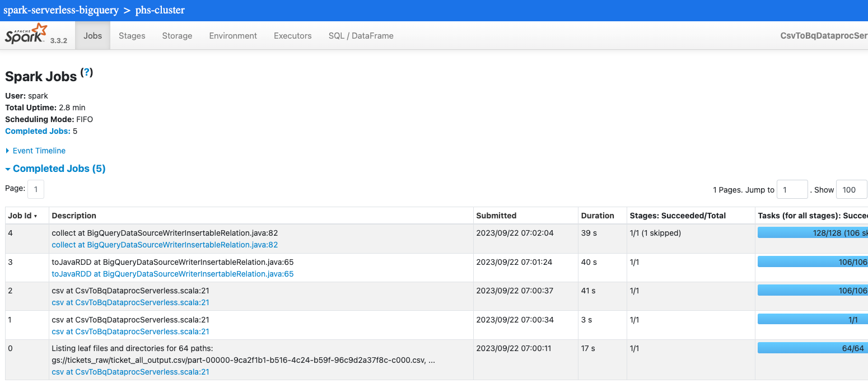Open the Jobs tab
This screenshot has width=868, height=383.
[x=92, y=35]
